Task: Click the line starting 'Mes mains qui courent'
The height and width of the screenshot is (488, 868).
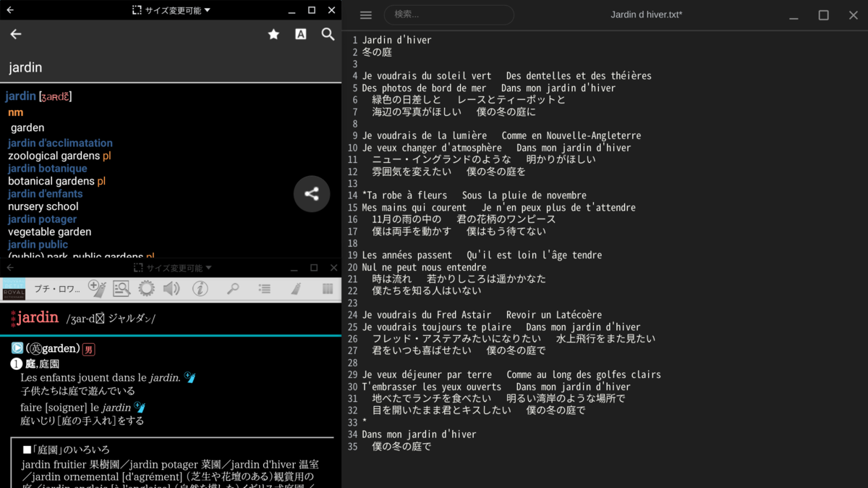Action: (499, 207)
